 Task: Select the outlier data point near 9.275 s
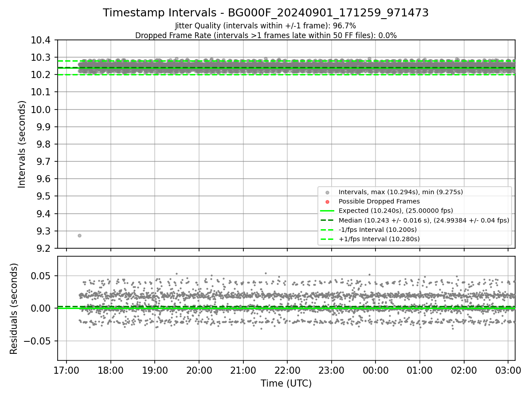[79, 235]
